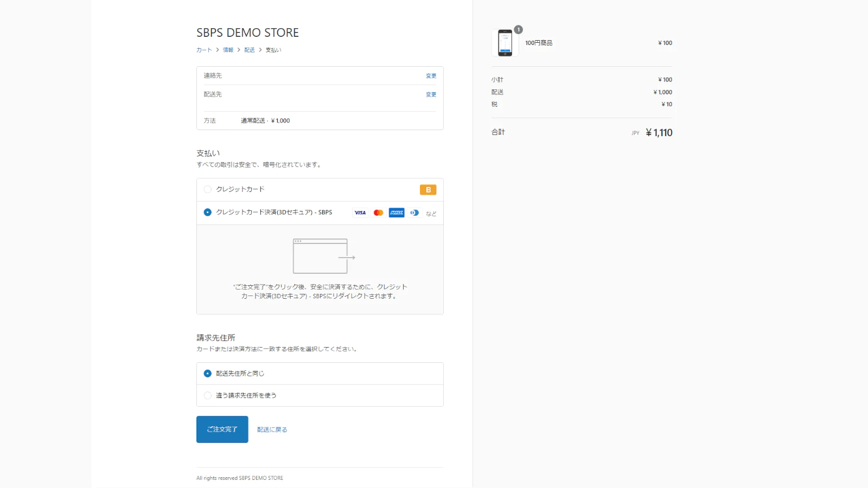Image resolution: width=868 pixels, height=488 pixels.
Task: Click the orange B credit card badge
Action: (x=428, y=190)
